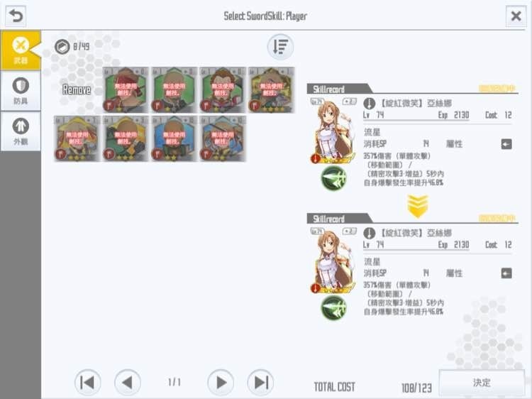Screen dimensions: 532x399
Task: Close the Select SwordSkill screen
Action: pyautogui.click(x=516, y=16)
